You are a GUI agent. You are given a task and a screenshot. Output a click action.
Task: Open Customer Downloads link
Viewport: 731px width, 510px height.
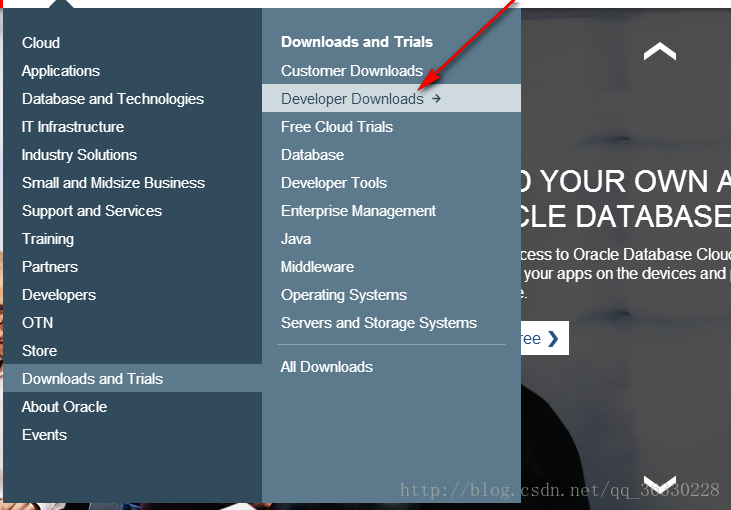tap(352, 71)
